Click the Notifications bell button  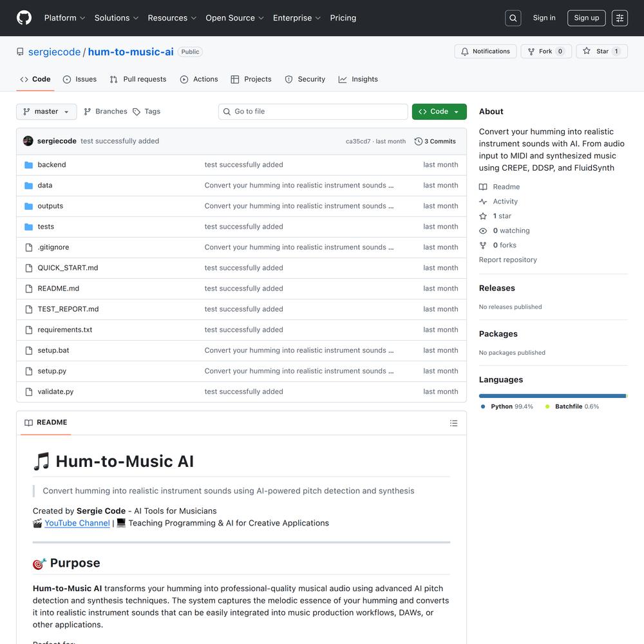tap(486, 52)
